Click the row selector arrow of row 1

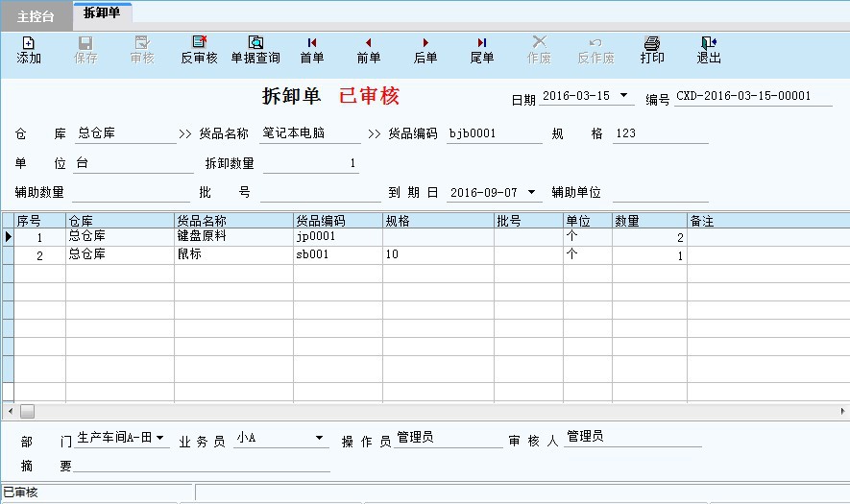pos(8,237)
